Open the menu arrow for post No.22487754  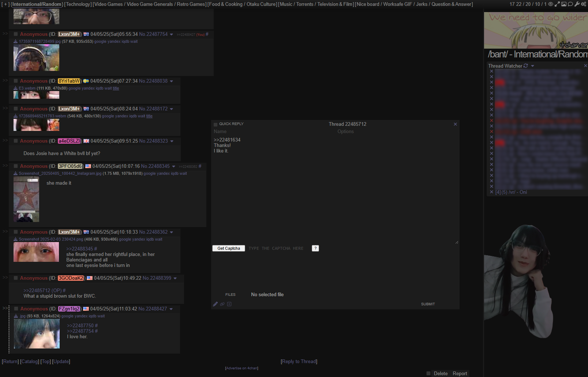[x=171, y=34]
